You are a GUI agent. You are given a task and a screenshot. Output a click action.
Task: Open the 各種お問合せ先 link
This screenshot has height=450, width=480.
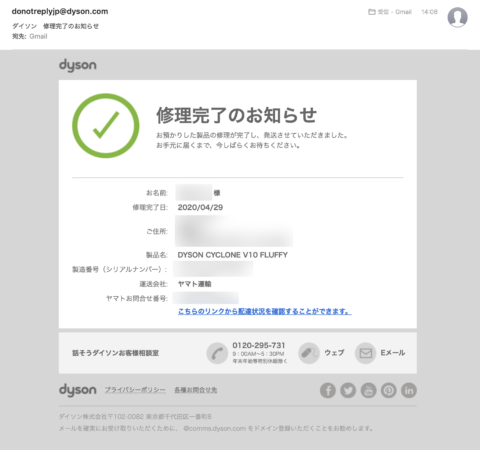tap(196, 390)
